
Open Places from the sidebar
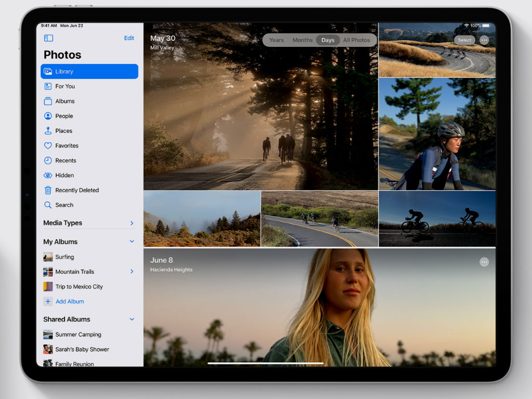63,131
